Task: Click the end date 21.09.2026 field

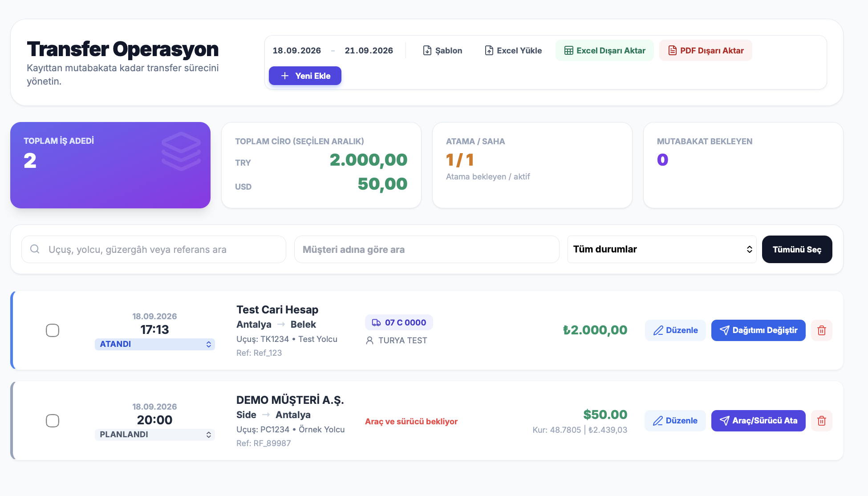Action: coord(369,50)
